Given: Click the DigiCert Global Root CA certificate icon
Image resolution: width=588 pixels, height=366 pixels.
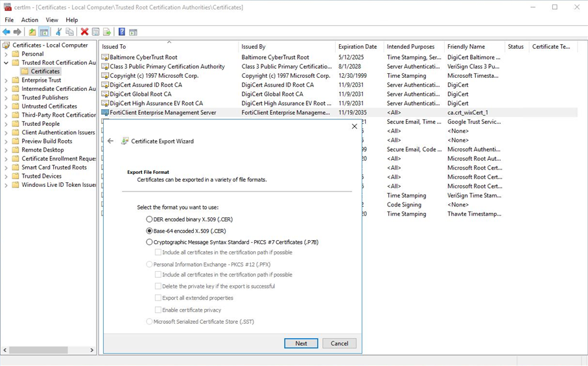Looking at the screenshot, I should click(105, 94).
